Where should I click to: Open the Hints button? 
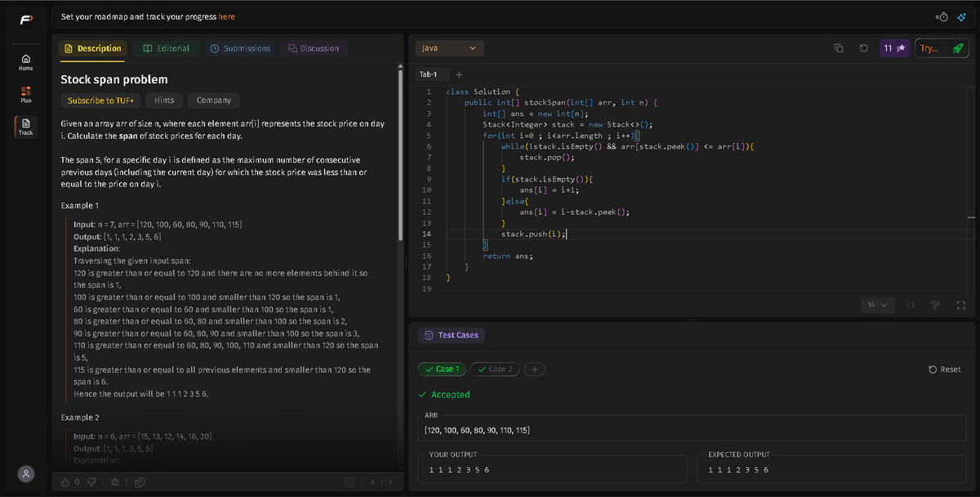[164, 100]
